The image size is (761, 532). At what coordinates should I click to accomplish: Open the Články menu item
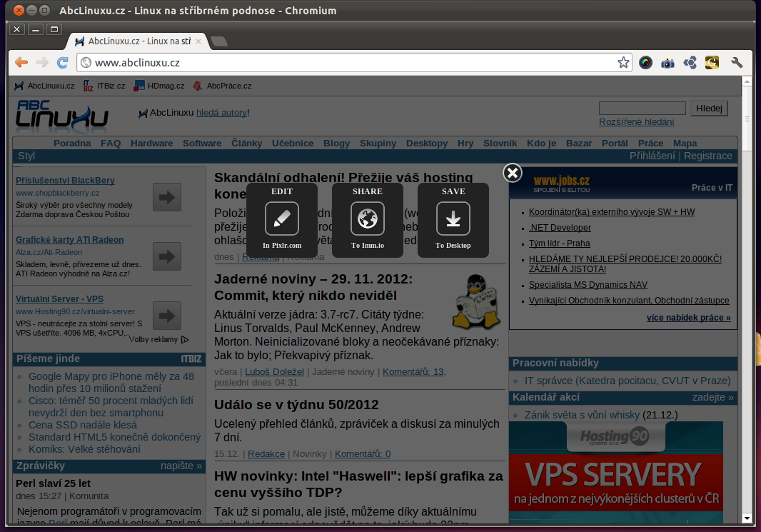[246, 144]
